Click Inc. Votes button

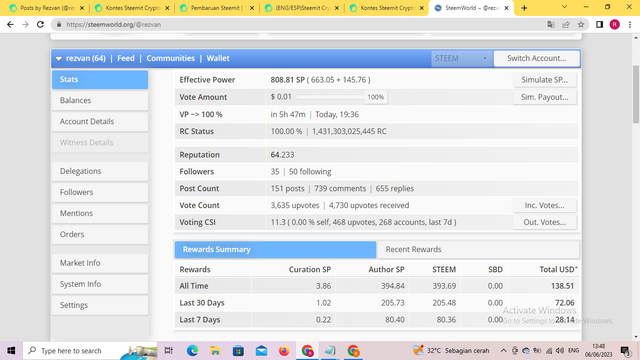[544, 205]
